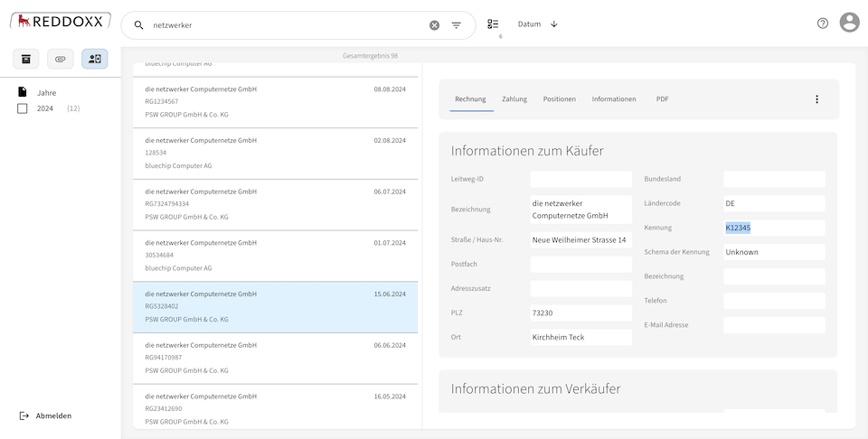Click the Jahre document icon
The image size is (868, 439).
coord(22,92)
